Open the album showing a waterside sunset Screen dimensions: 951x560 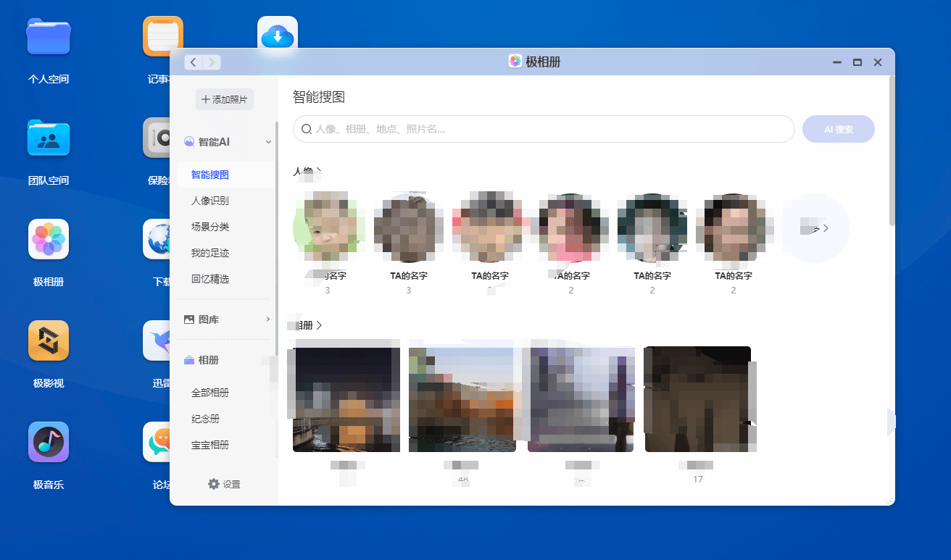click(462, 399)
